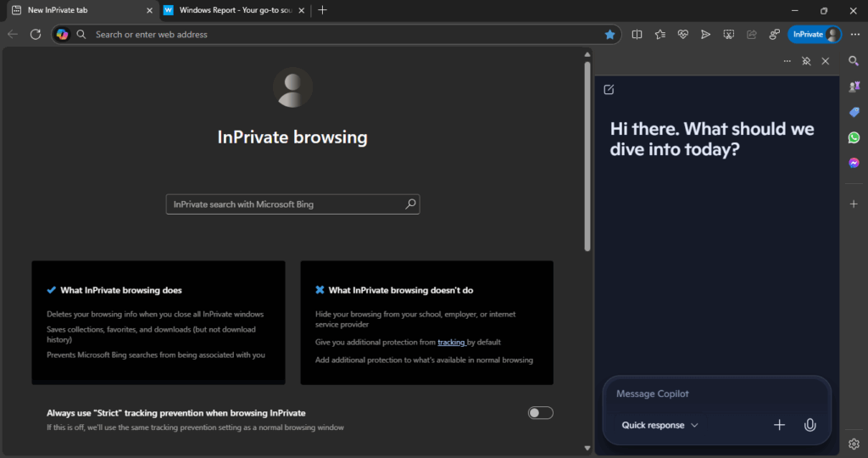This screenshot has height=458, width=868.
Task: Click the Message Copilot input field
Action: click(x=716, y=394)
